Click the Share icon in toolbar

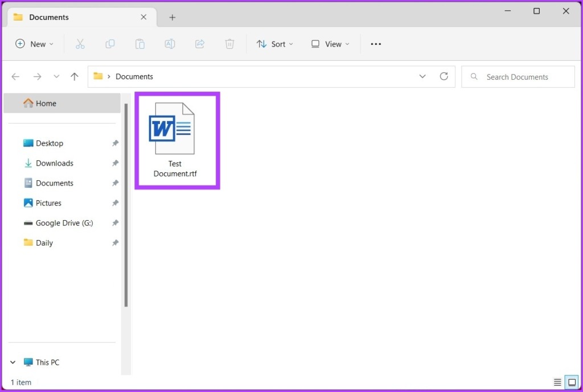point(200,44)
